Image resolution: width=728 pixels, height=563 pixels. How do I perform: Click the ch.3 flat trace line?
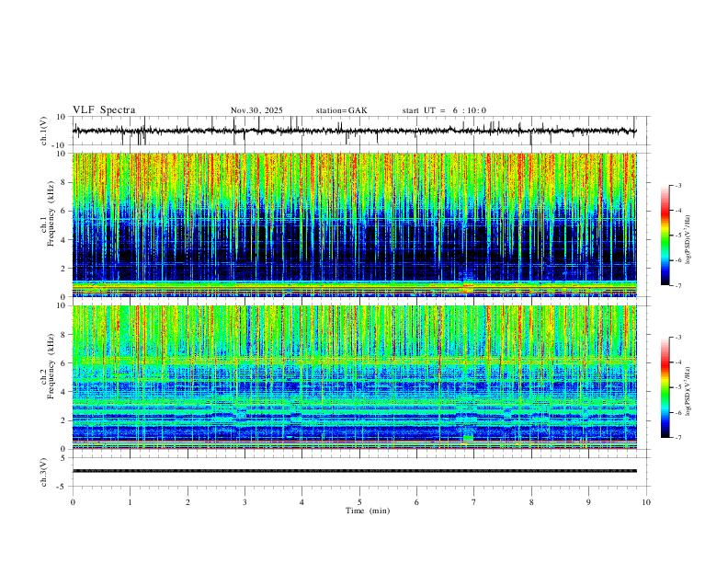click(x=354, y=471)
